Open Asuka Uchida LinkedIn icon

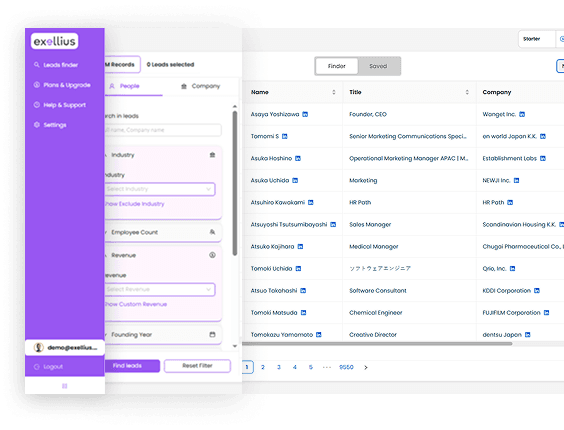(295, 181)
